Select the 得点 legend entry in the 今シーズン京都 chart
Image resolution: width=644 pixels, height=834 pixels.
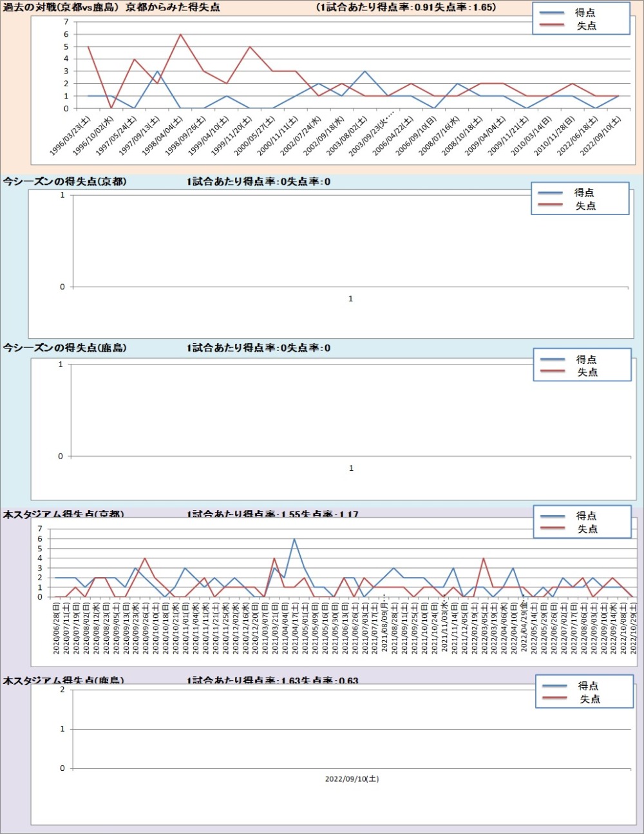click(x=584, y=193)
